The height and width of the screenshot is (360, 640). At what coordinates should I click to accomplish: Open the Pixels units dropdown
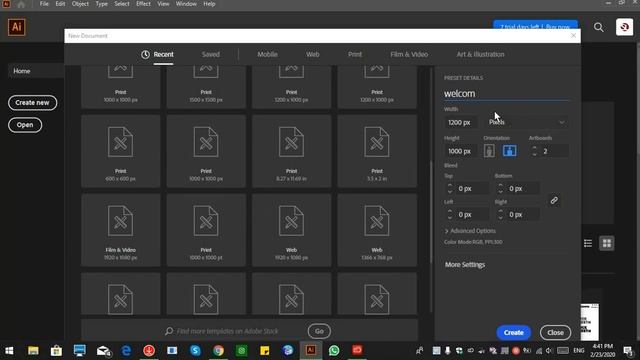click(x=527, y=122)
